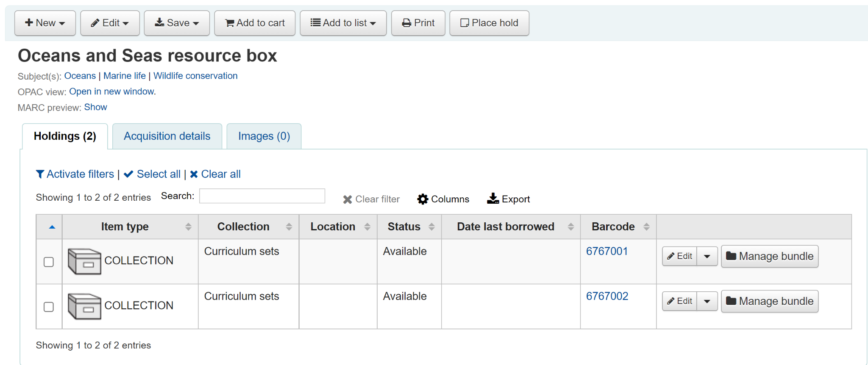This screenshot has width=868, height=365.
Task: Open the Marine life subject link
Action: [125, 76]
